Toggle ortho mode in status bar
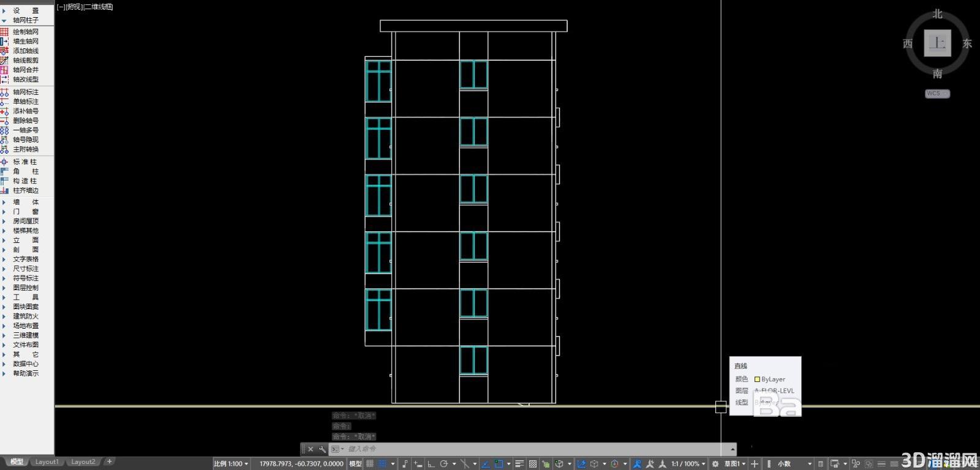Image resolution: width=980 pixels, height=470 pixels. pyautogui.click(x=431, y=464)
